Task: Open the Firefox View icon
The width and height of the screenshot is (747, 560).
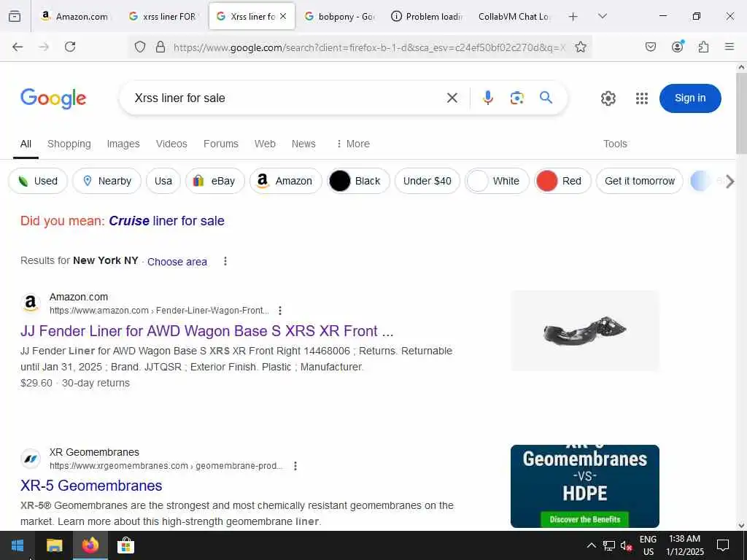Action: (x=15, y=16)
